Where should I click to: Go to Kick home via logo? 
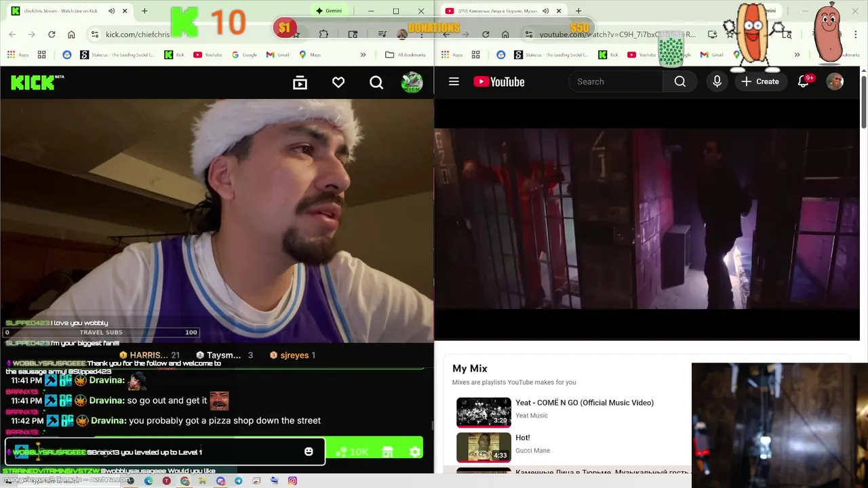point(37,82)
